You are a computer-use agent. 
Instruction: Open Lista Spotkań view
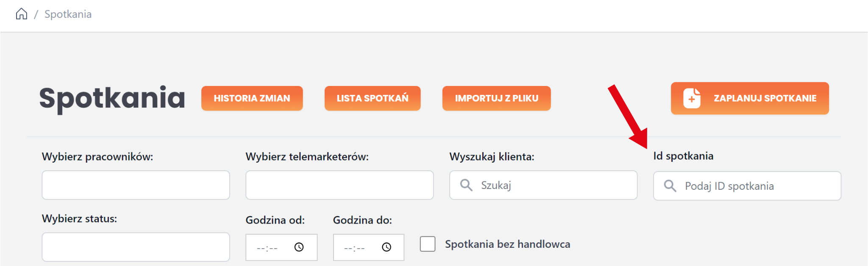[372, 98]
